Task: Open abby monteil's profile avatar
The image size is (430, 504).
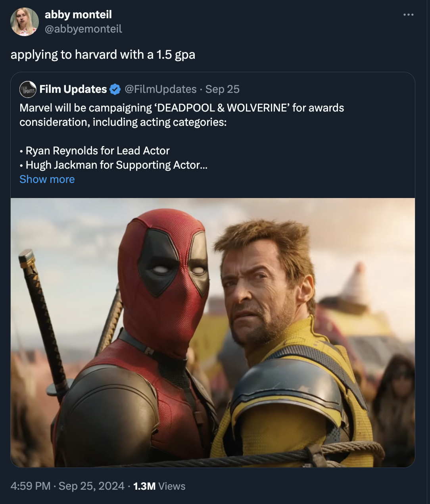Action: click(25, 22)
